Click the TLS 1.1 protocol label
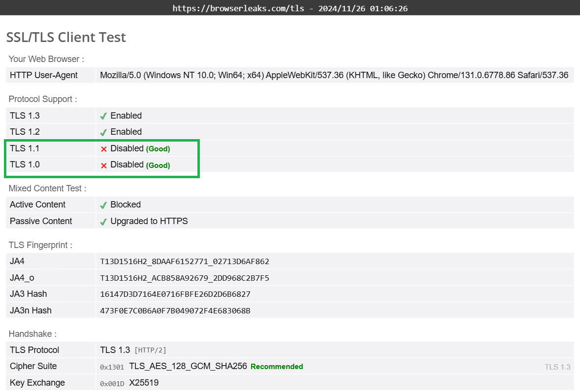Screen dimensions: 580x392 tap(24, 148)
